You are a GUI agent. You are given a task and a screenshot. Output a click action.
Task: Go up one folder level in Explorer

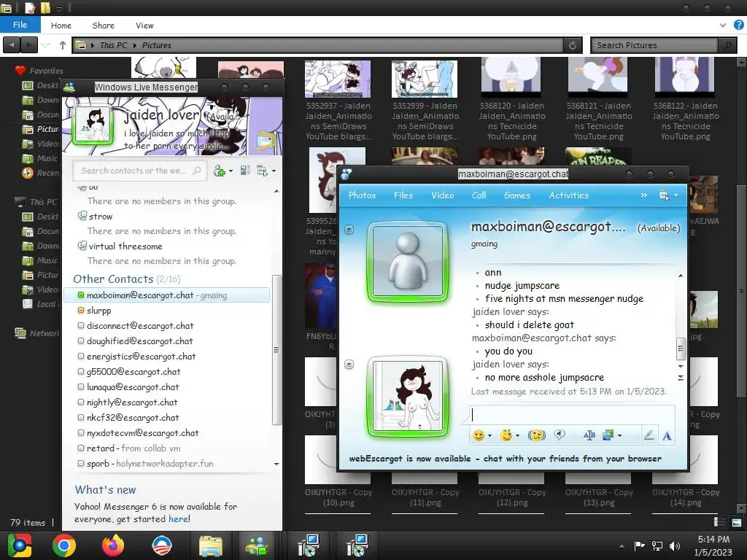click(x=63, y=45)
